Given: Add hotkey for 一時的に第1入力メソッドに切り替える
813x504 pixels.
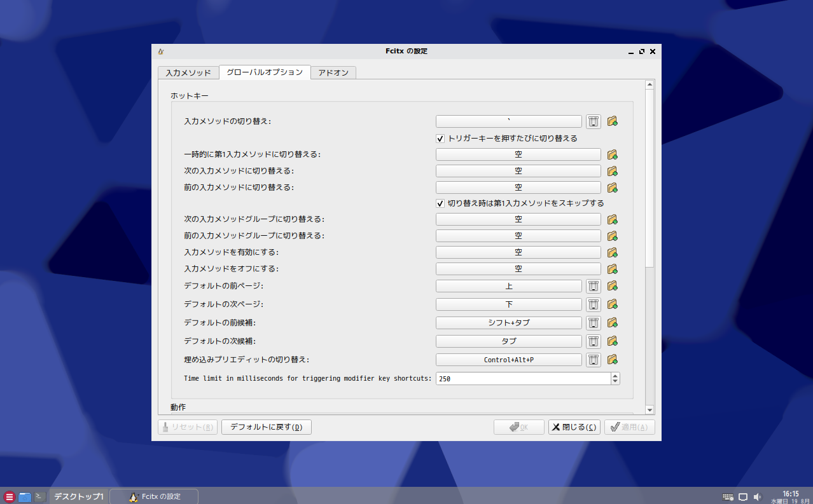Looking at the screenshot, I should tap(613, 154).
